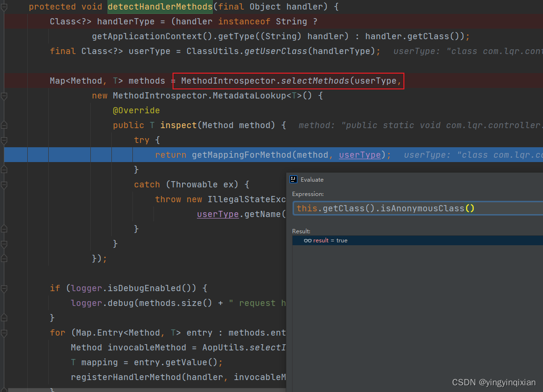Click underlined 'userType' argument on the return line
Image resolution: width=543 pixels, height=392 pixels.
click(x=360, y=155)
